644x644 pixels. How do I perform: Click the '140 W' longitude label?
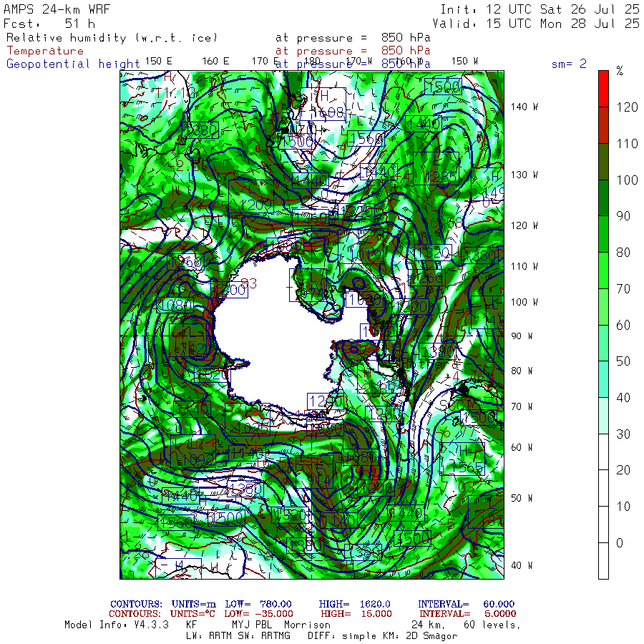pyautogui.click(x=525, y=107)
